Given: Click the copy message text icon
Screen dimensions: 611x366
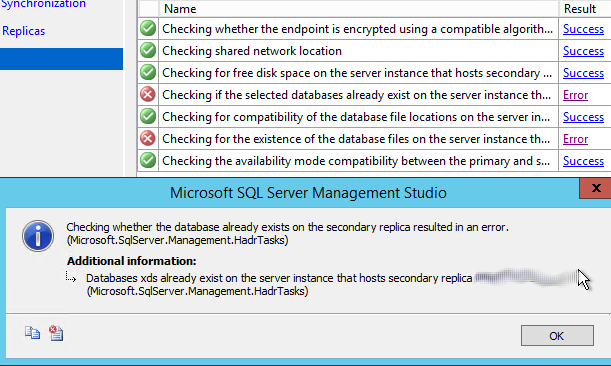Looking at the screenshot, I should (x=32, y=333).
